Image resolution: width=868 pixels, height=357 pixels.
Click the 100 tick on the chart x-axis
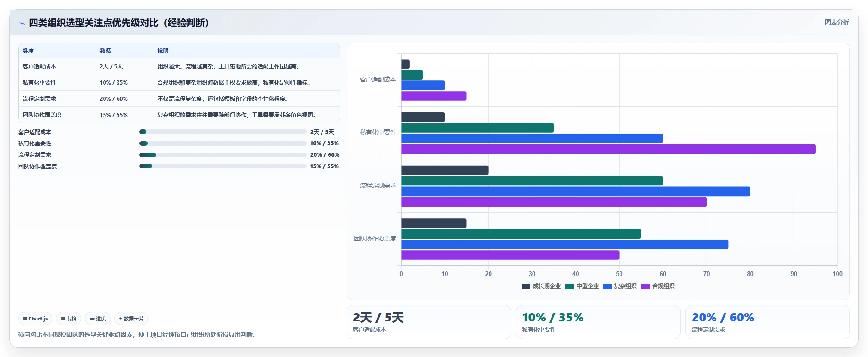[837, 274]
